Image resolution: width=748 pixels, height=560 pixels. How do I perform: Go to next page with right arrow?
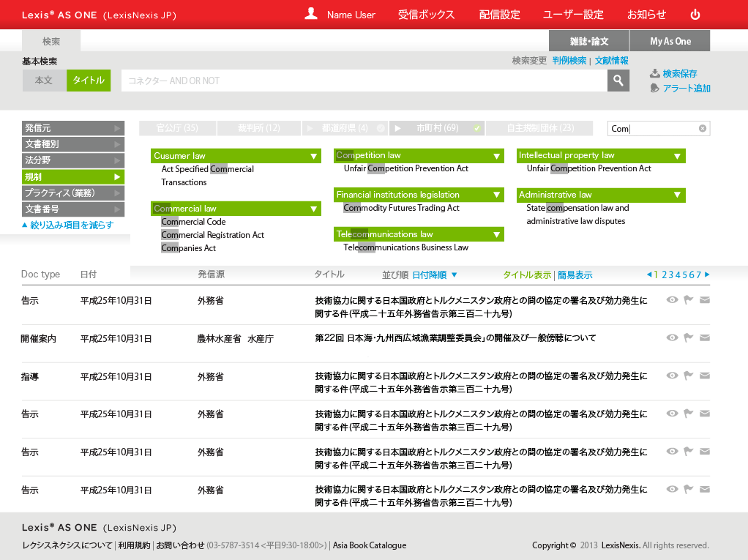click(x=707, y=275)
